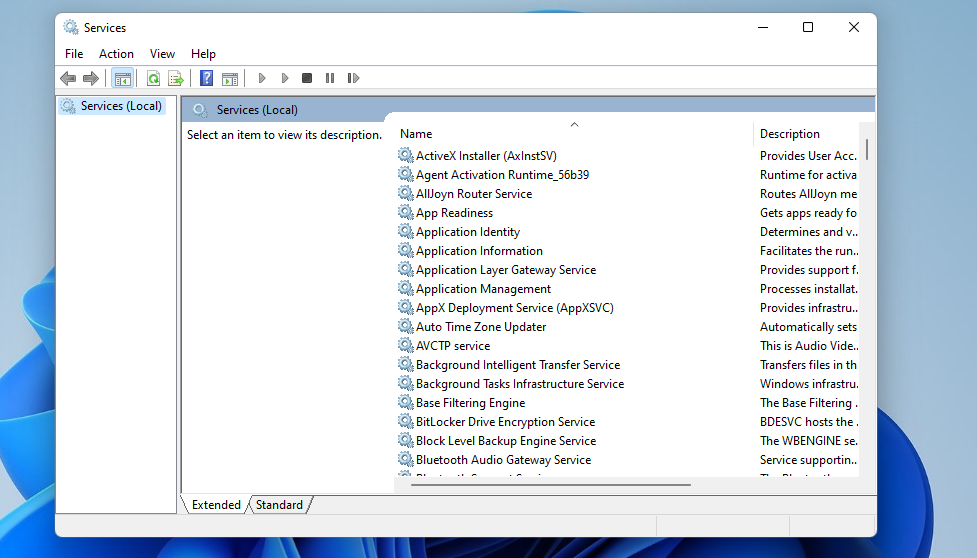The height and width of the screenshot is (558, 977).
Task: Click the second play arrow toolbar icon
Action: (285, 78)
